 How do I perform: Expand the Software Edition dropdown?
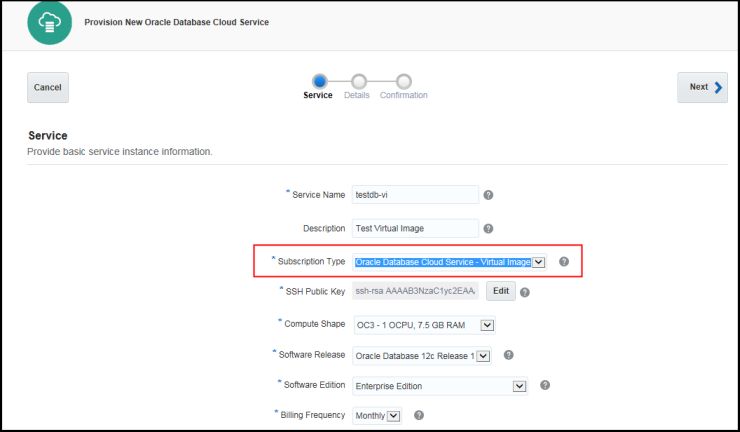click(x=519, y=386)
